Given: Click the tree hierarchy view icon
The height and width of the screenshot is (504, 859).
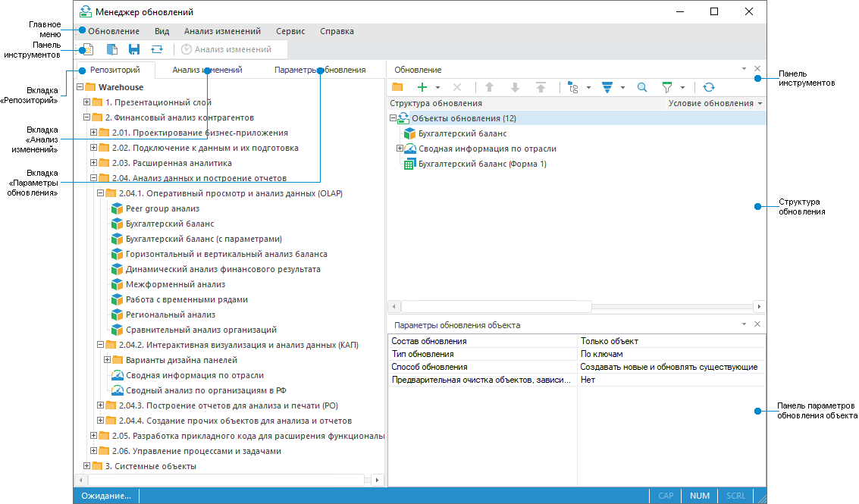Looking at the screenshot, I should tap(573, 88).
